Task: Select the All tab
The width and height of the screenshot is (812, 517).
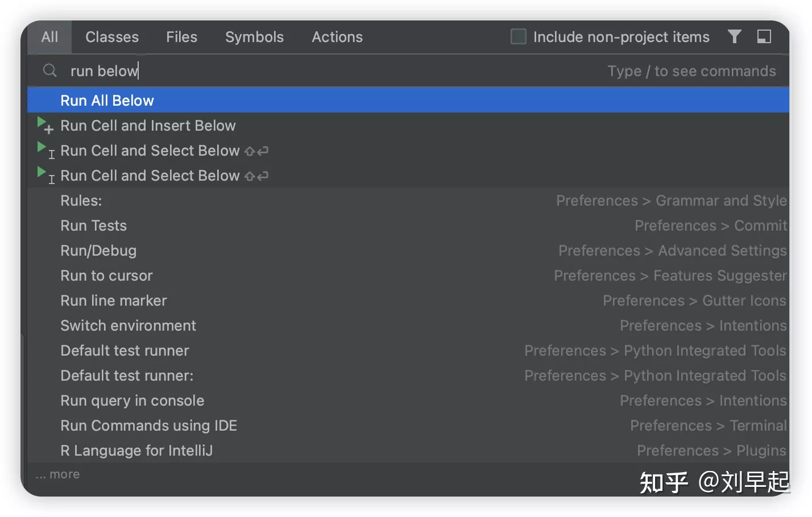Action: click(49, 37)
